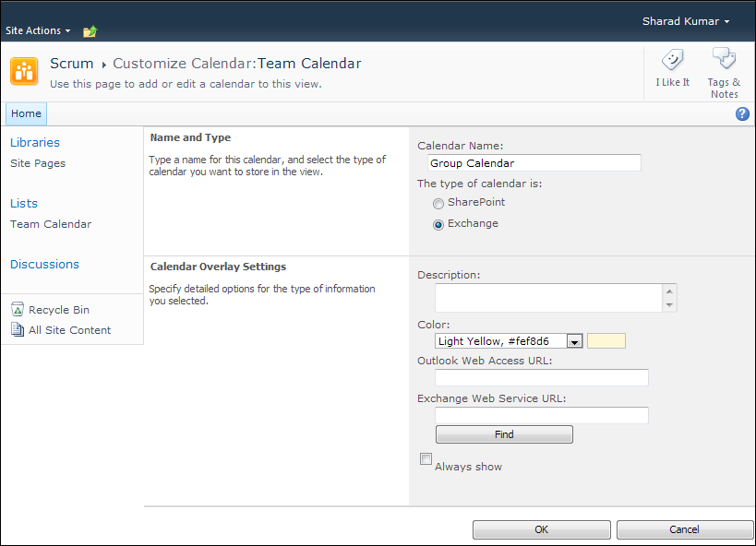This screenshot has height=546, width=756.
Task: Click the Navigate Up folder icon
Action: tap(90, 31)
